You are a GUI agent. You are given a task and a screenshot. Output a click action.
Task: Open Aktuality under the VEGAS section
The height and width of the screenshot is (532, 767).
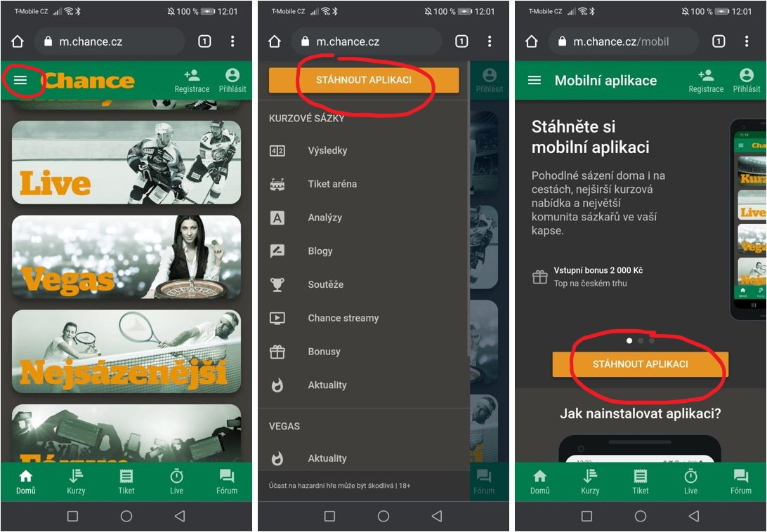coord(327,458)
